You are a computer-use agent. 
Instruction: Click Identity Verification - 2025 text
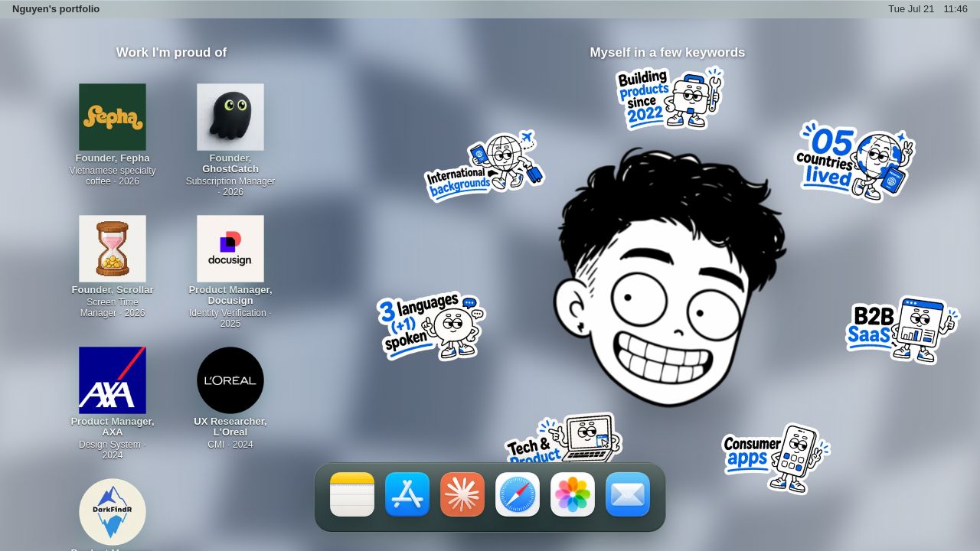[230, 318]
